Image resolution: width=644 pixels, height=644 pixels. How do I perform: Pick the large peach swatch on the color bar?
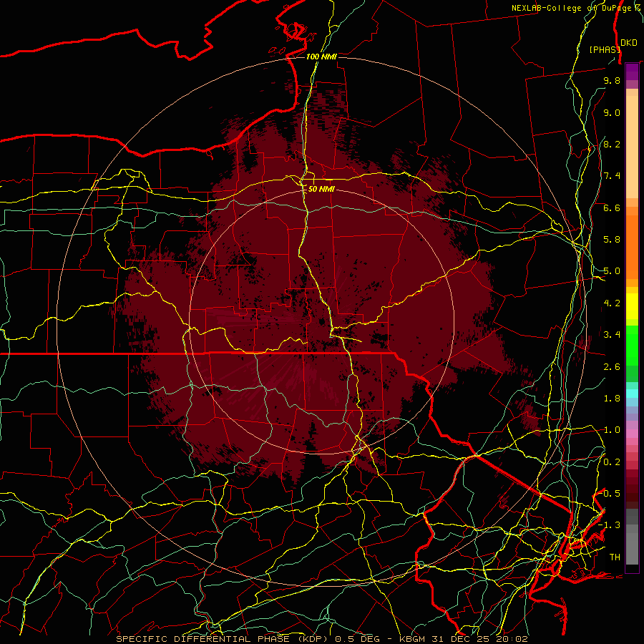tap(632, 147)
